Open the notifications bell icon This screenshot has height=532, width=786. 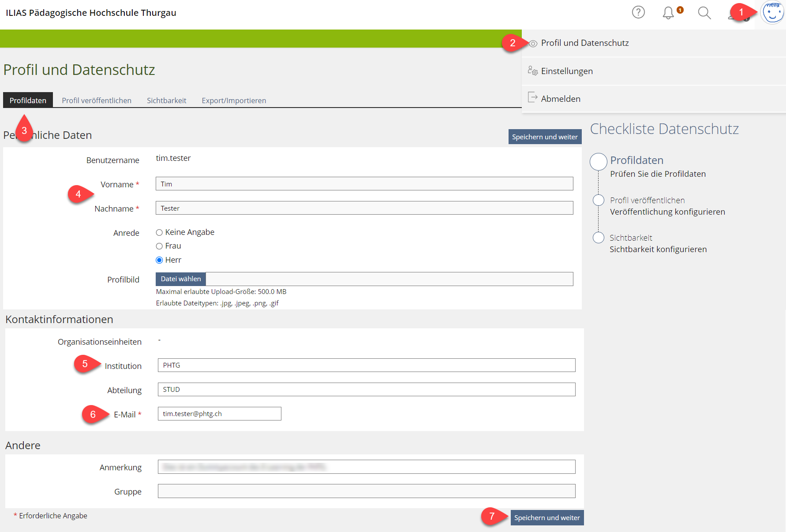tap(668, 13)
